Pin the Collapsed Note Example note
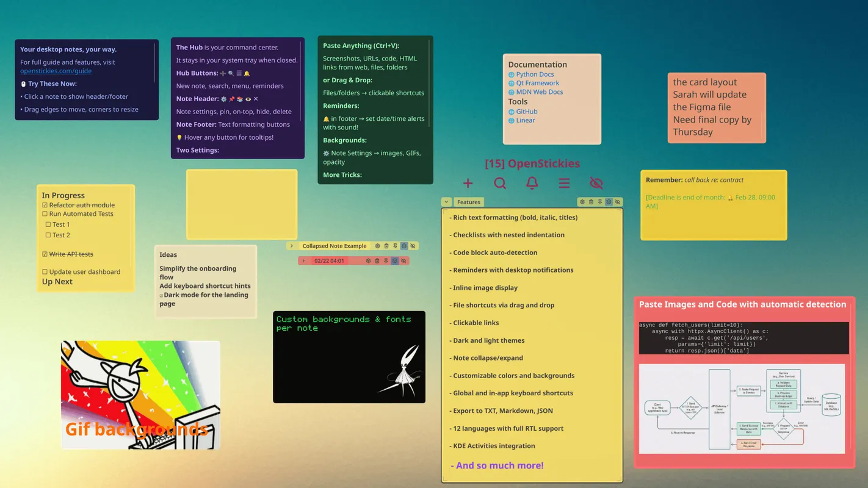868x488 pixels. (x=395, y=245)
